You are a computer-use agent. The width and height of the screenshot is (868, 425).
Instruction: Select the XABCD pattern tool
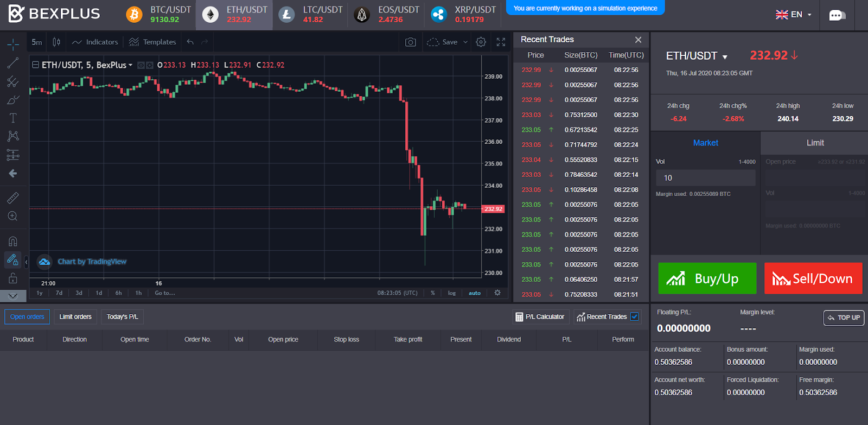(13, 136)
